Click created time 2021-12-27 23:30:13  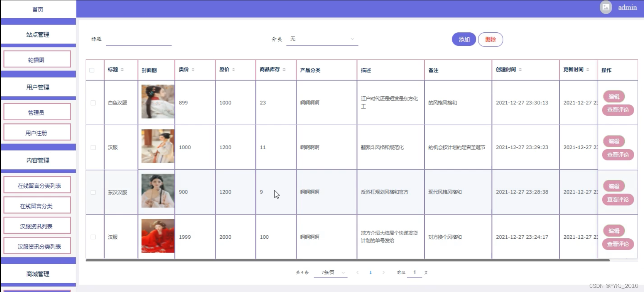[x=522, y=103]
